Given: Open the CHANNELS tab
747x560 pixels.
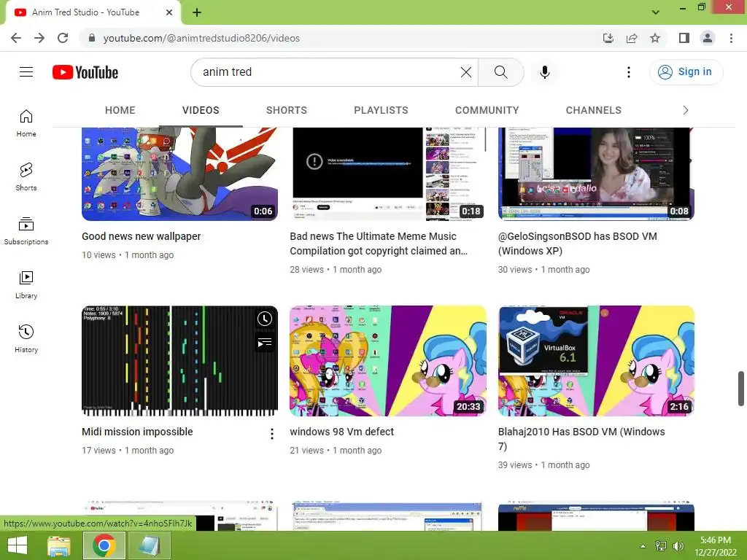Looking at the screenshot, I should click(594, 110).
